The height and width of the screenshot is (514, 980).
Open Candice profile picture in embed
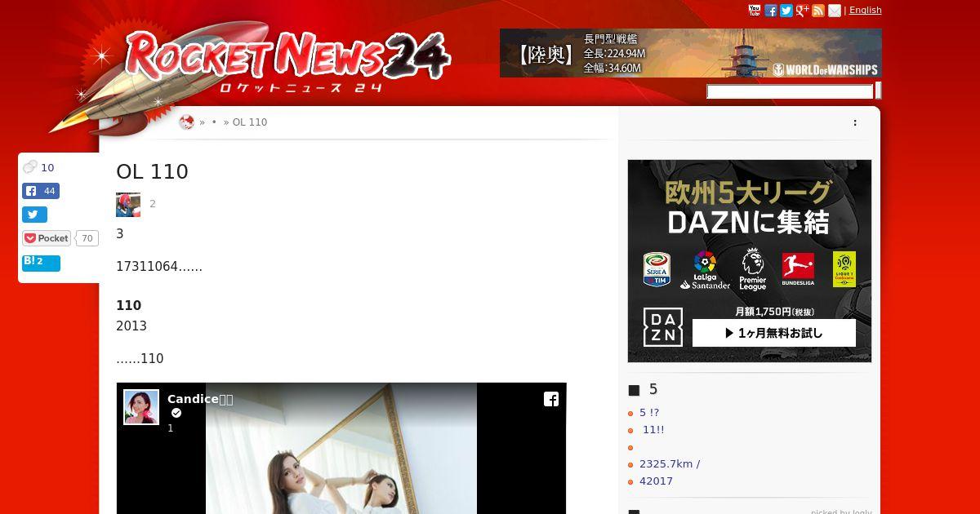(x=141, y=407)
